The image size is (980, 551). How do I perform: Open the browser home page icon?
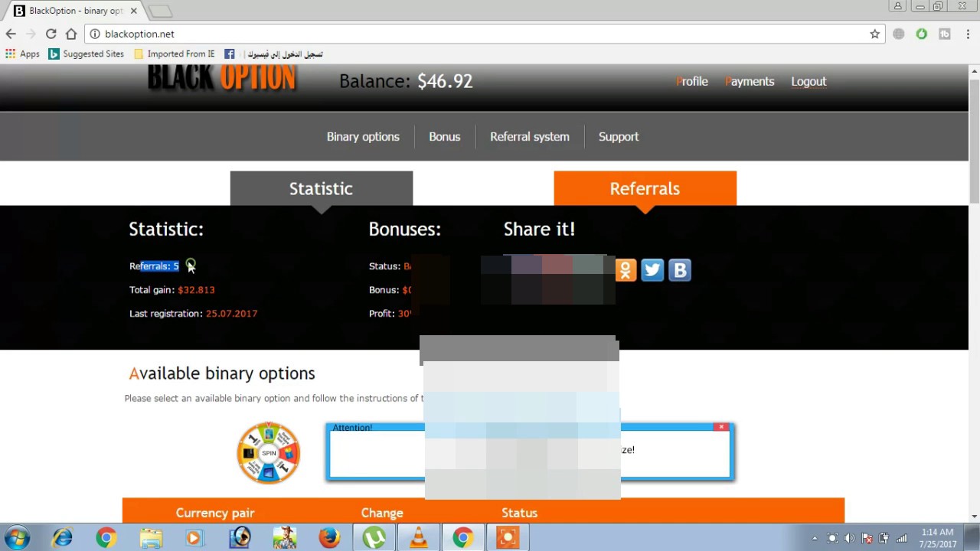[x=71, y=34]
